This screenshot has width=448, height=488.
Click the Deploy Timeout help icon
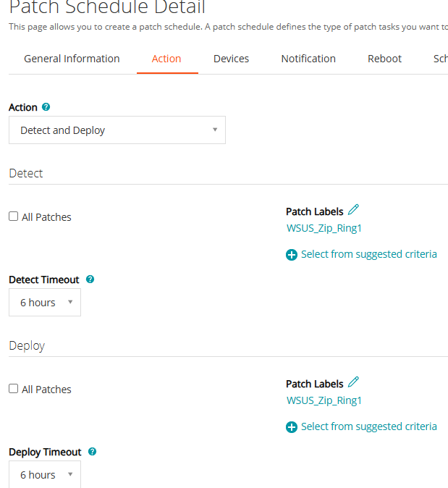92,452
